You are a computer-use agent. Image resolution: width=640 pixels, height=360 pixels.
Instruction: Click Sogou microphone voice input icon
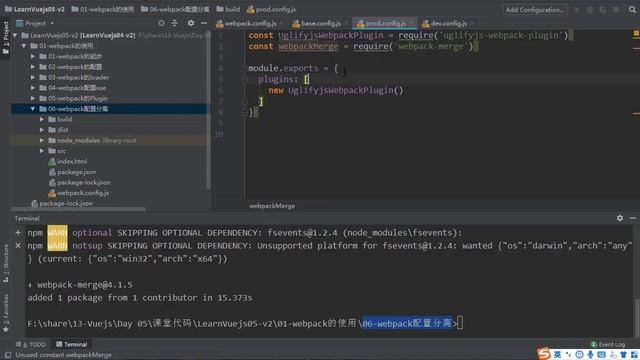point(590,354)
